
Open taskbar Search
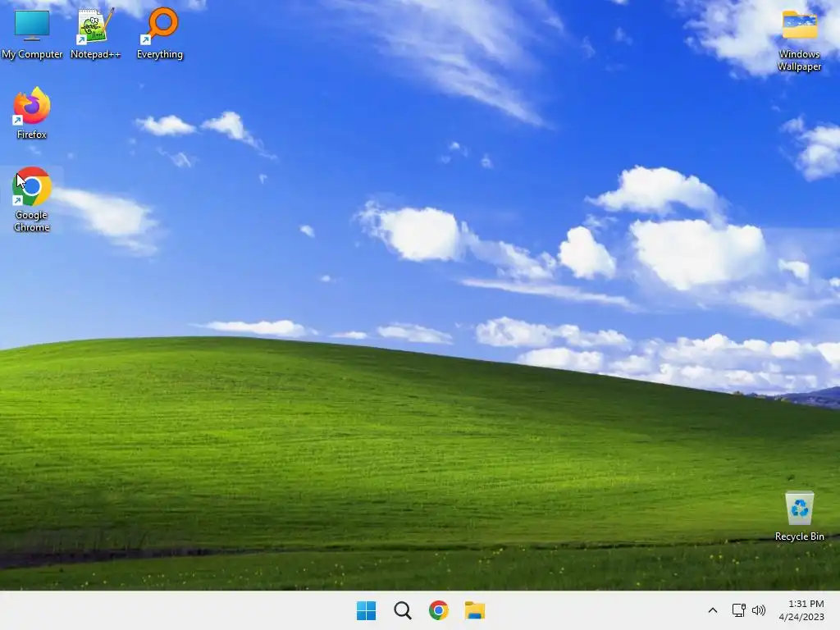point(402,610)
